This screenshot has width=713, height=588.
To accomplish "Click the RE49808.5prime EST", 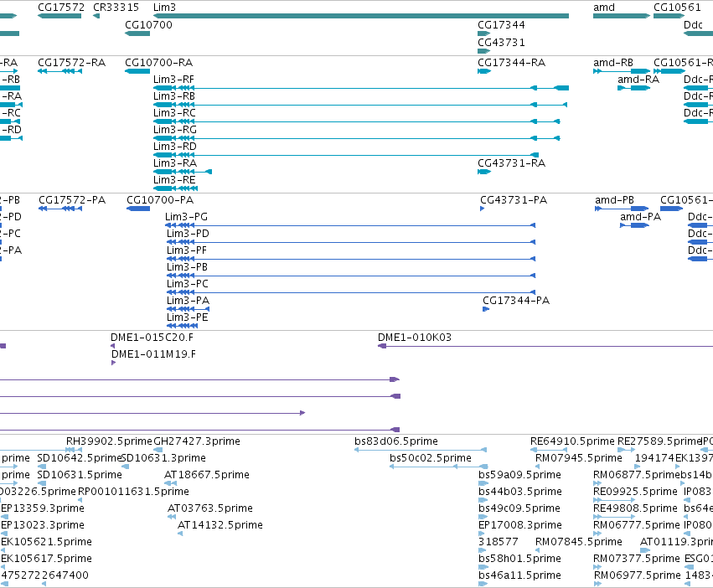I will pyautogui.click(x=614, y=517).
